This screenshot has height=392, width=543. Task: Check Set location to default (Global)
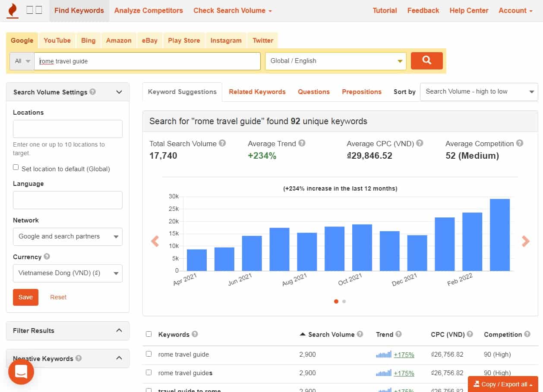click(x=16, y=167)
